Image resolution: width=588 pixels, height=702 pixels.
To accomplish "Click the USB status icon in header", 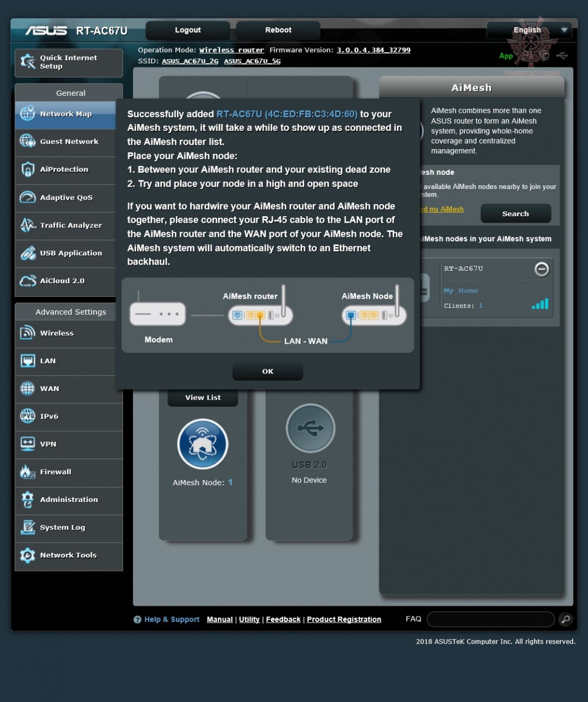I will [562, 55].
